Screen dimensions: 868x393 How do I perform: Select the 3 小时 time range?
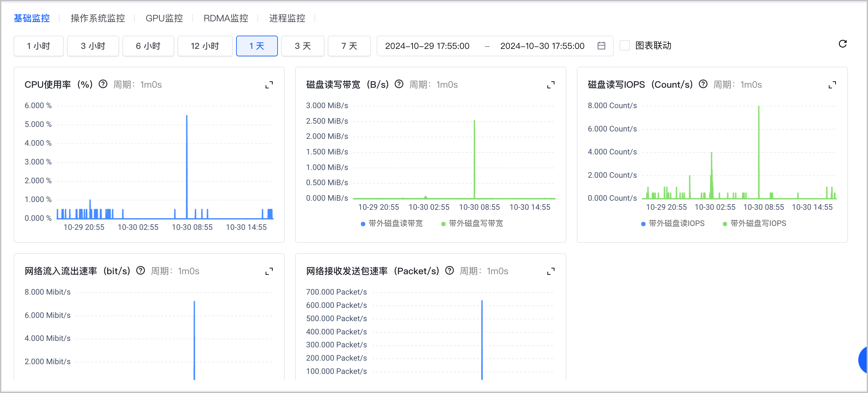(93, 46)
